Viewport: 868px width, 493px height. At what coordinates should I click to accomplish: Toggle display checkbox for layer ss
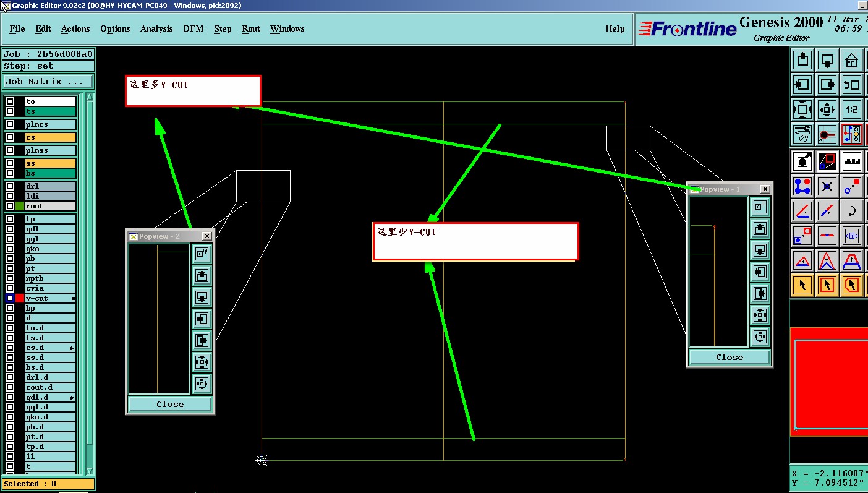pos(10,163)
